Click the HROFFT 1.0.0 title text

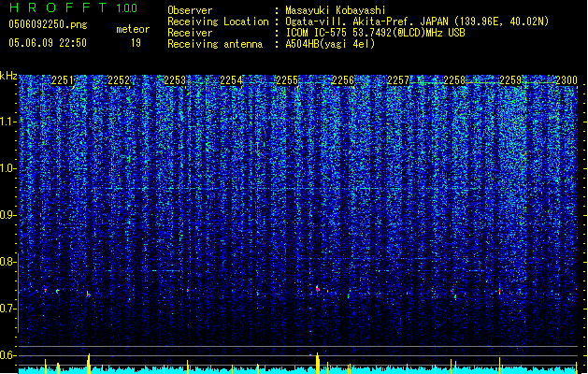pos(74,7)
